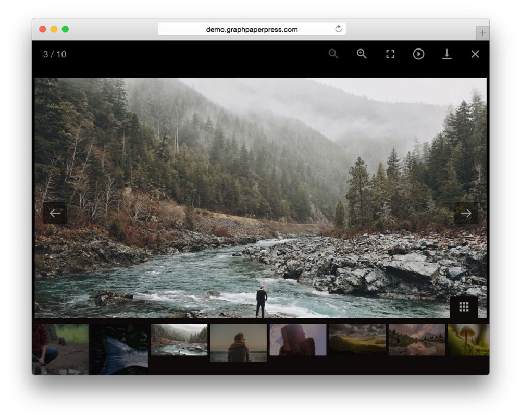Start the slideshow autoplay
Viewport: 521px width, 420px height.
click(x=418, y=54)
